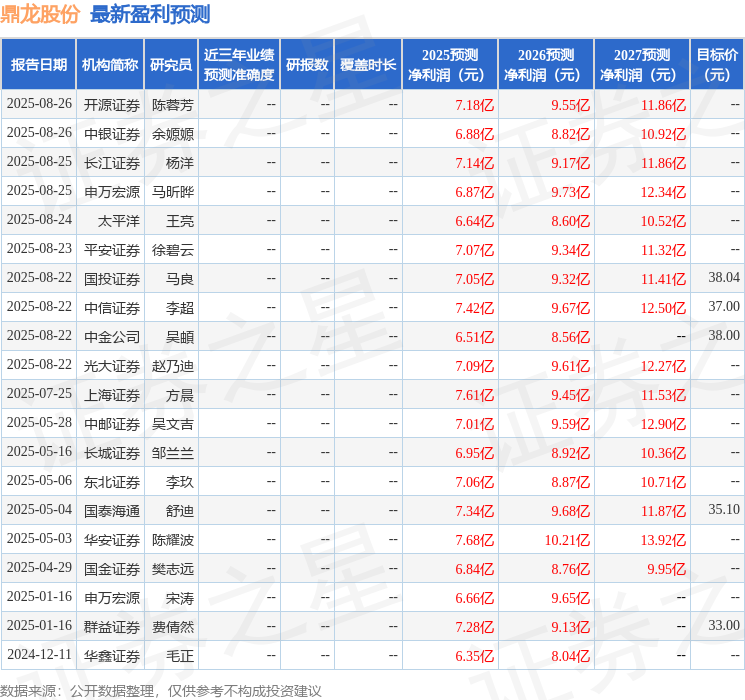Click the 2025预测净利润 column header
745x700 pixels.
pos(450,65)
